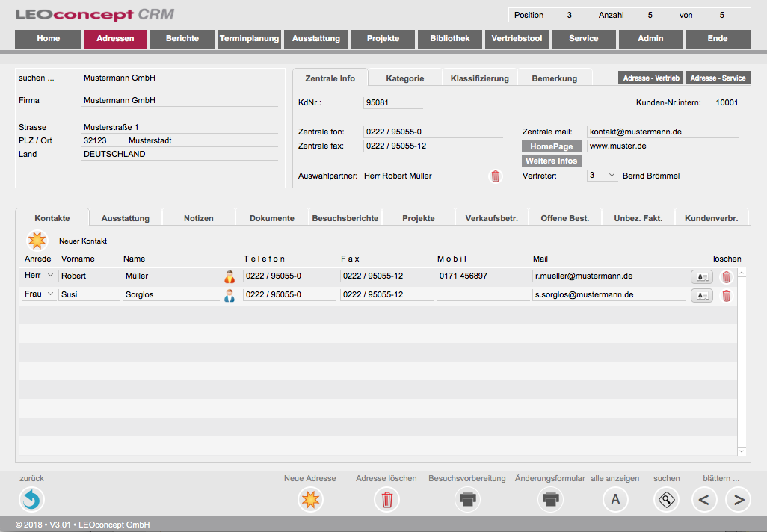The width and height of the screenshot is (767, 532).
Task: Switch to the Klassifizierung tab
Action: tap(479, 78)
